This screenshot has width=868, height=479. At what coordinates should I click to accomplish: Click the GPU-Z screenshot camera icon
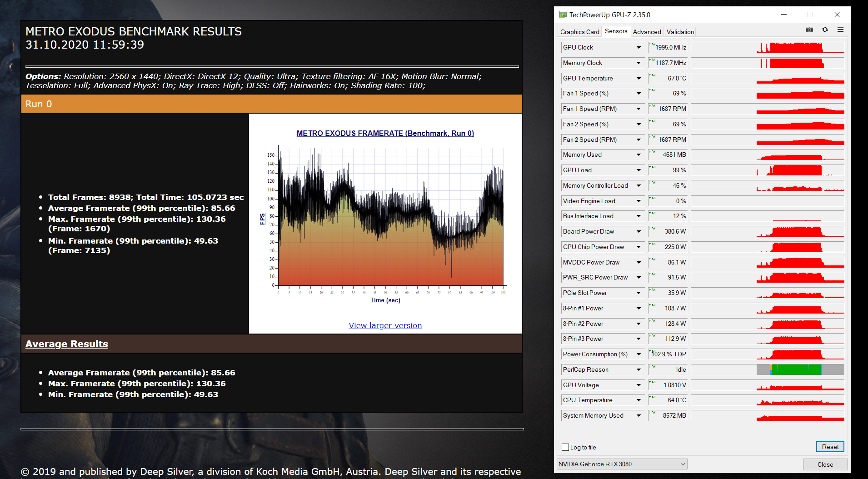(x=809, y=30)
